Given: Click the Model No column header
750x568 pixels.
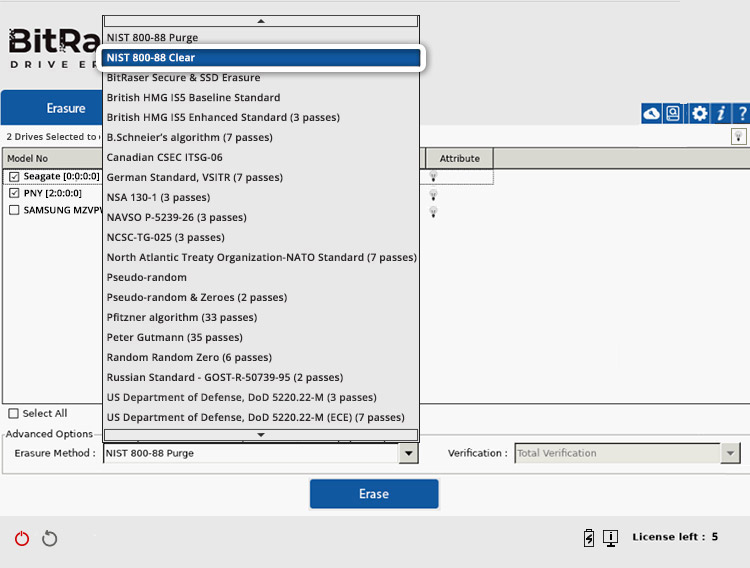Looking at the screenshot, I should tap(53, 158).
